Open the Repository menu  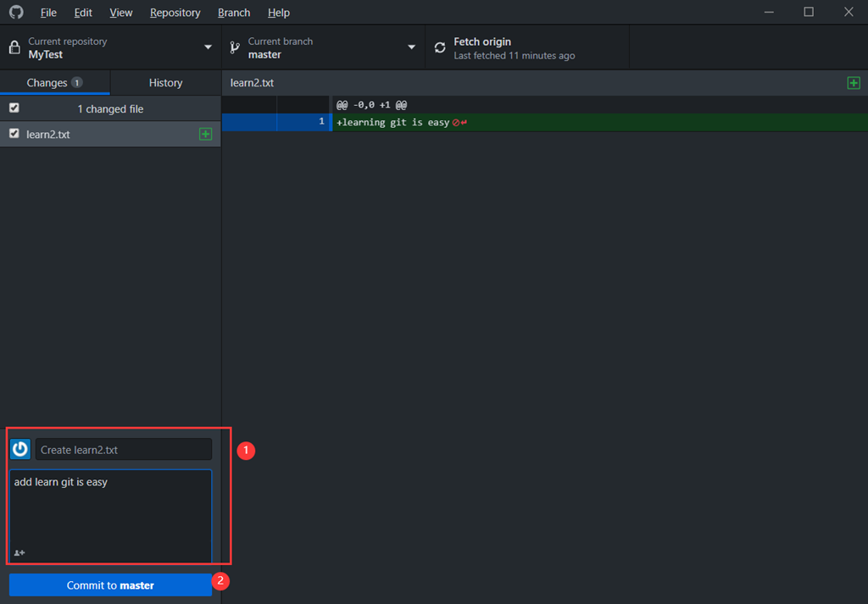pos(175,13)
